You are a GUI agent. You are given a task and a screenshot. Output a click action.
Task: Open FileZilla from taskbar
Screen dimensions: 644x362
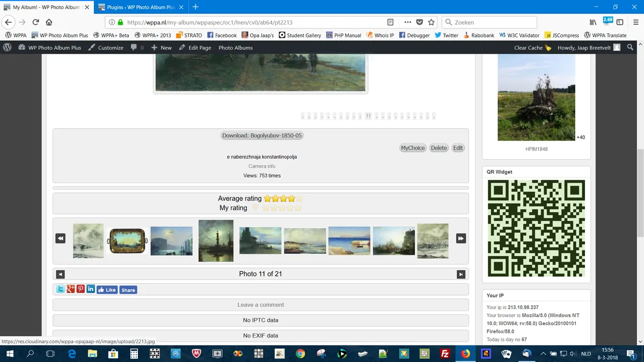pos(444,353)
